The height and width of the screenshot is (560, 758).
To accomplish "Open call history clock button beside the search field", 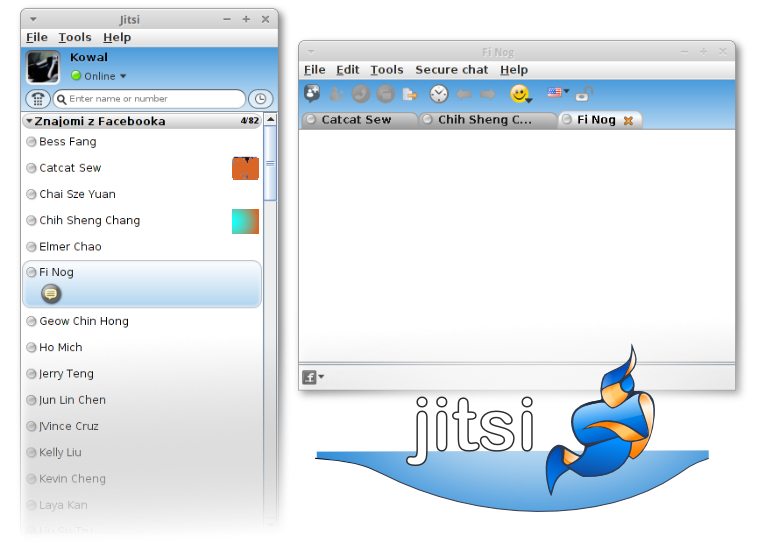I will coord(261,99).
